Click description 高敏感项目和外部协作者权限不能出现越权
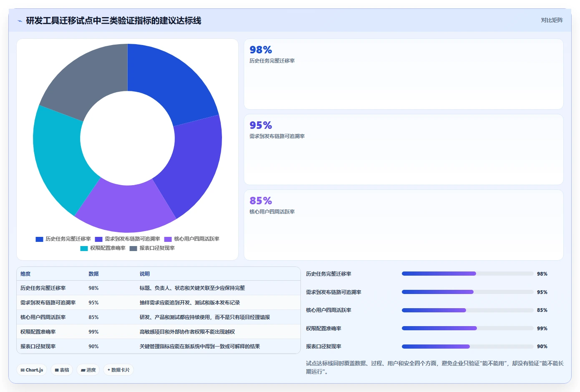Image resolution: width=580 pixels, height=392 pixels. pyautogui.click(x=187, y=332)
